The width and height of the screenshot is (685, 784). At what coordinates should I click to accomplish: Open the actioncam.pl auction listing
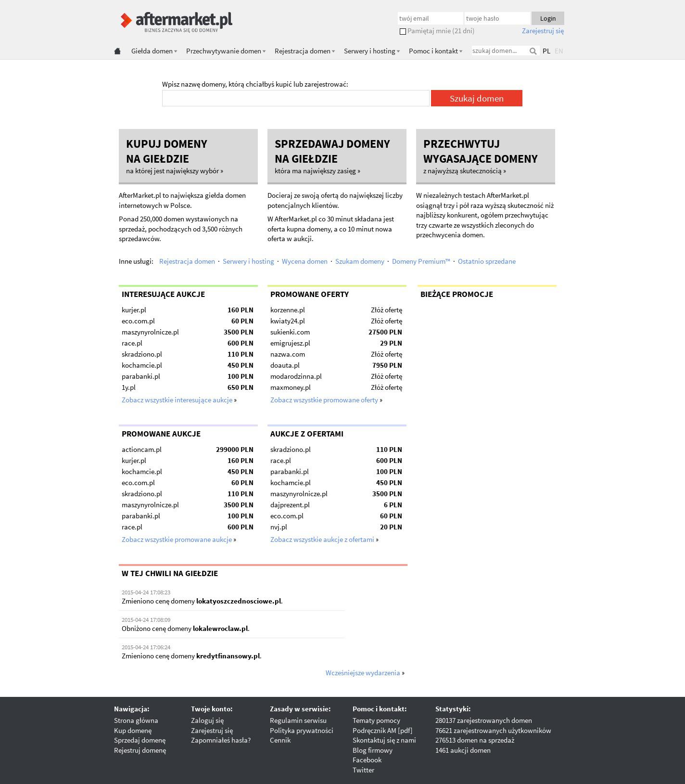(141, 450)
